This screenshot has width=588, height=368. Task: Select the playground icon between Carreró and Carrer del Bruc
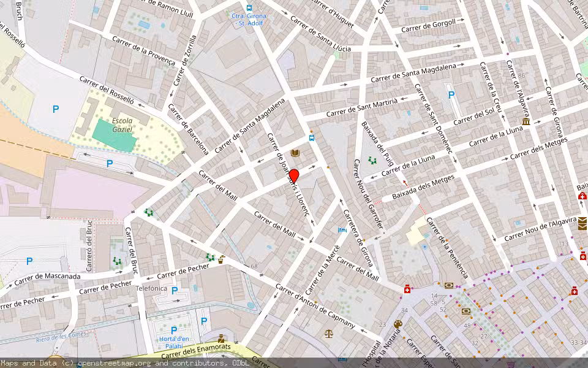118,261
